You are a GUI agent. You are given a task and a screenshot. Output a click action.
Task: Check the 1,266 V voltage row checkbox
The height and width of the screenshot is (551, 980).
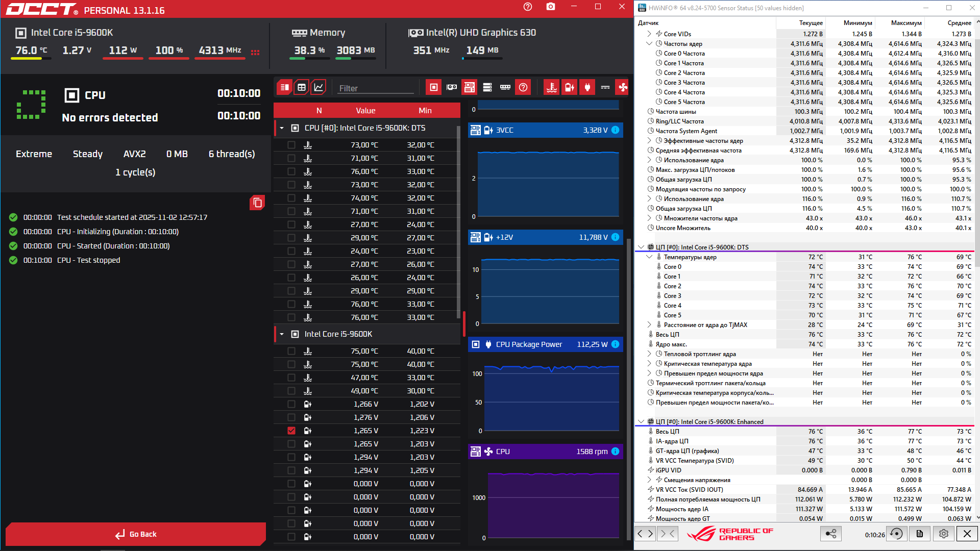(x=291, y=404)
